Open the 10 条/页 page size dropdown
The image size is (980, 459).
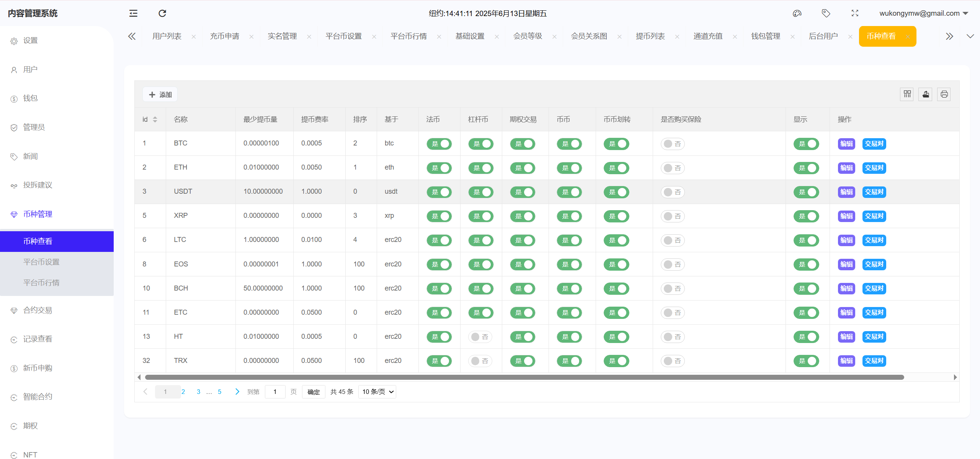[377, 392]
